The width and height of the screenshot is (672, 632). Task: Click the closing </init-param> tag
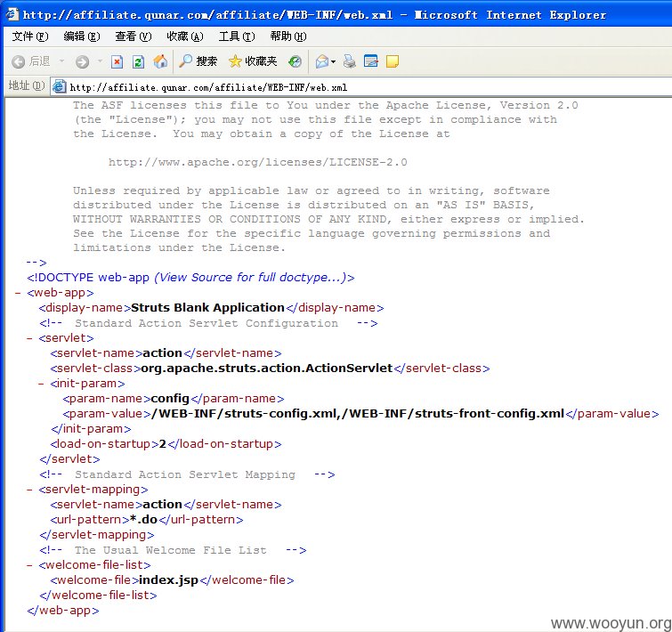click(x=91, y=429)
